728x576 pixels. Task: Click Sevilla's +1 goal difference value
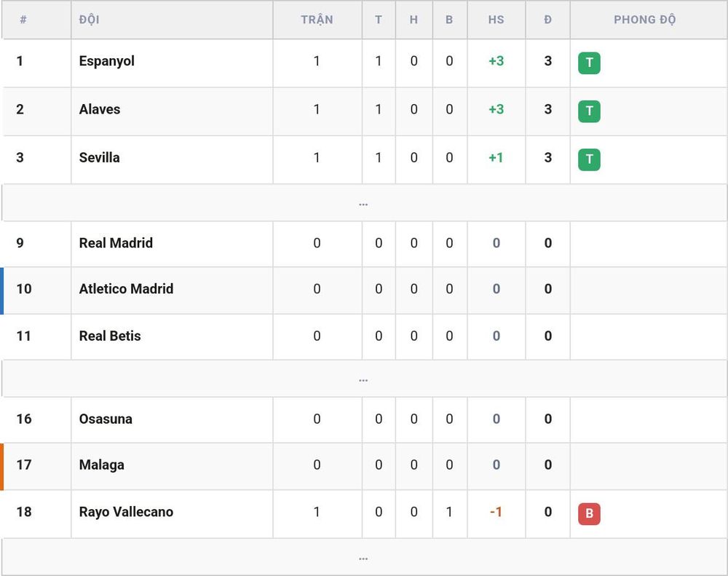pyautogui.click(x=496, y=158)
